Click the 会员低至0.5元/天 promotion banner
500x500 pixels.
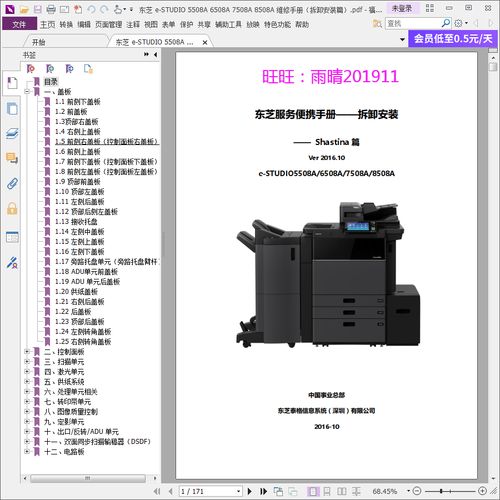tap(453, 39)
